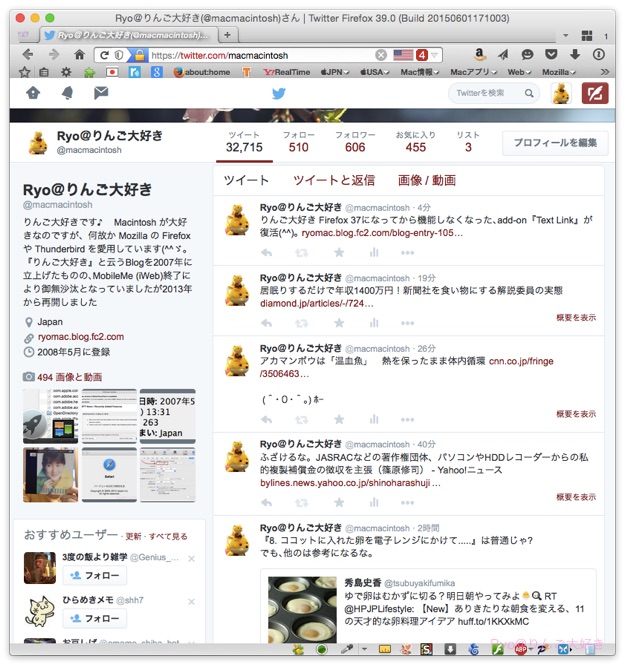Clear the address with the gray X in URL bar

pyautogui.click(x=381, y=55)
